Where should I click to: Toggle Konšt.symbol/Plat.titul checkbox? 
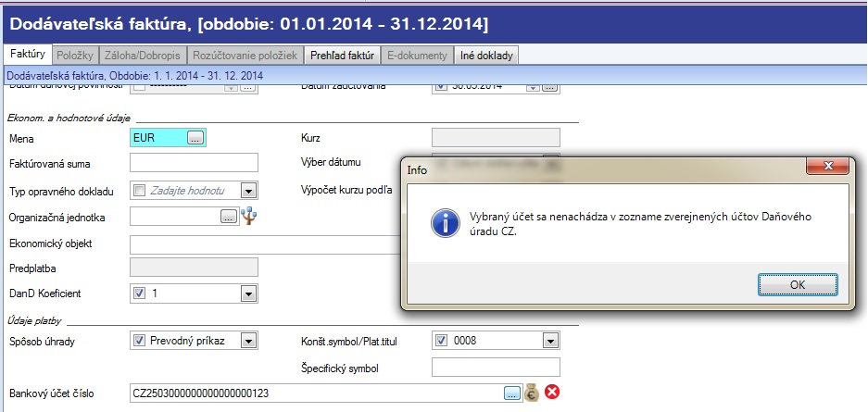[x=441, y=341]
